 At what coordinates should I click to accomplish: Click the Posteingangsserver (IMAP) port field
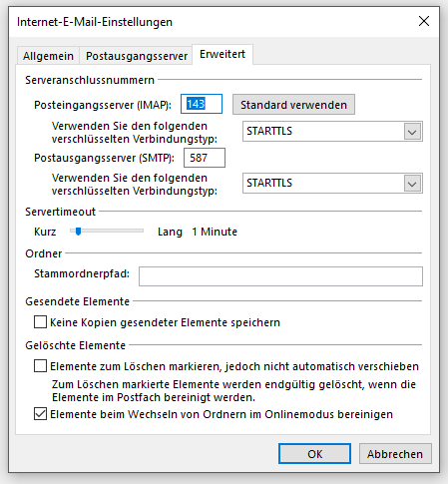[x=202, y=104]
